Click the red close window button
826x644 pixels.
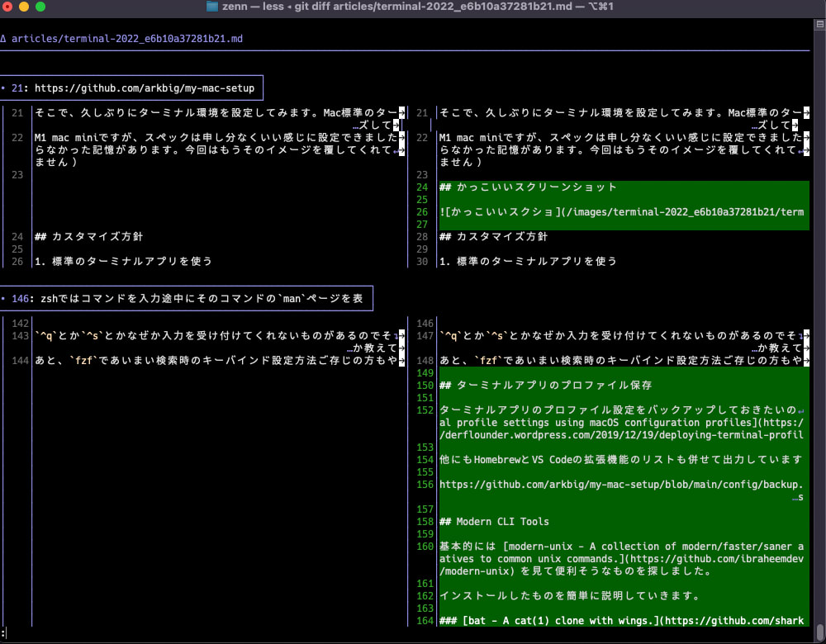click(7, 7)
